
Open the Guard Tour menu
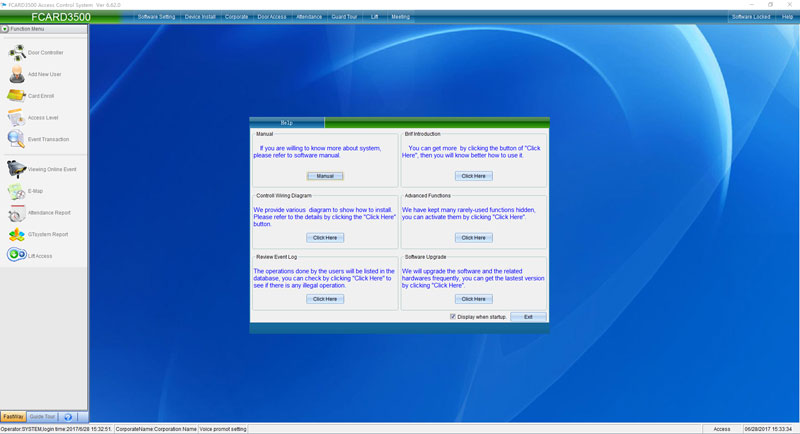344,17
